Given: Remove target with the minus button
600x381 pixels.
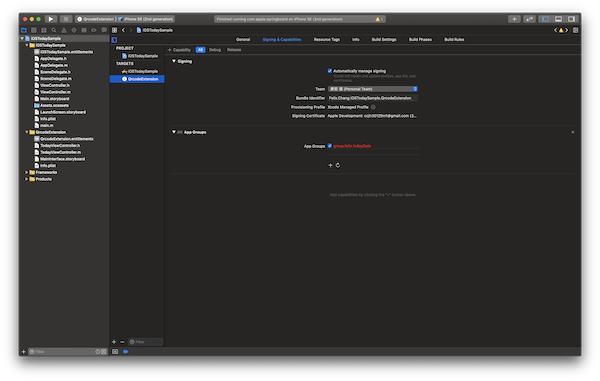Looking at the screenshot, I should (x=122, y=342).
